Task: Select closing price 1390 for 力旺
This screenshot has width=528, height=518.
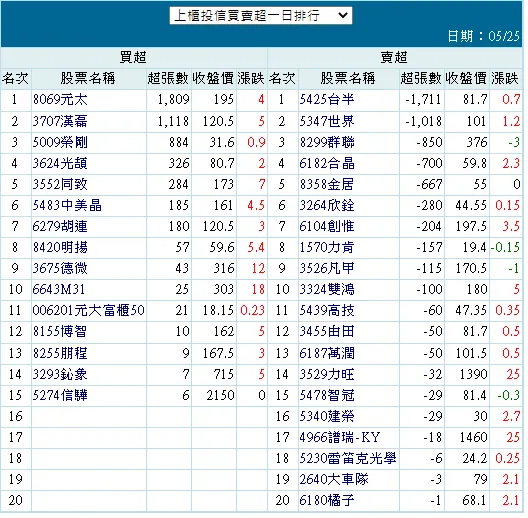Action: [473, 374]
